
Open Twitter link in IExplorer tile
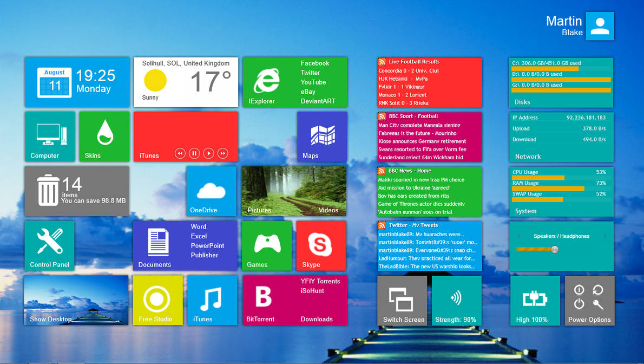310,73
